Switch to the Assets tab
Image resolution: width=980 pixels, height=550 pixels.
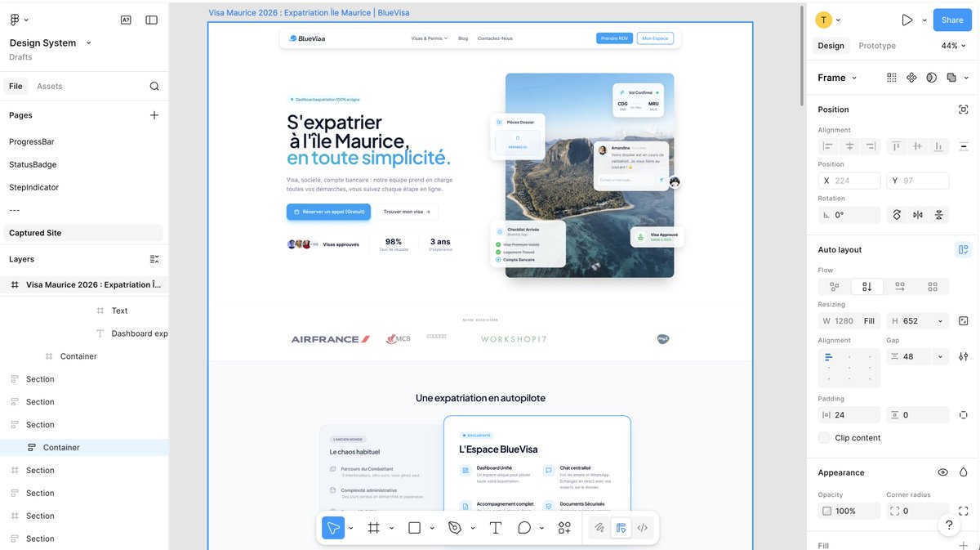pyautogui.click(x=50, y=86)
